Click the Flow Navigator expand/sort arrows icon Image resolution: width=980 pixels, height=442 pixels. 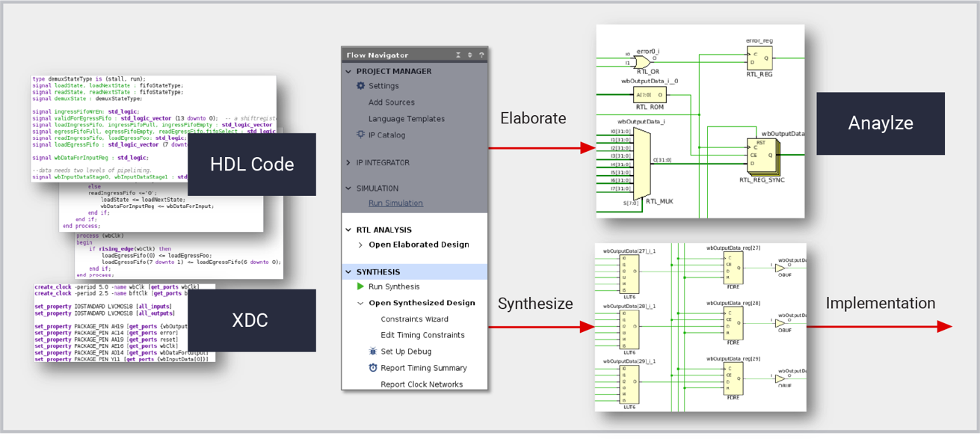tap(470, 55)
